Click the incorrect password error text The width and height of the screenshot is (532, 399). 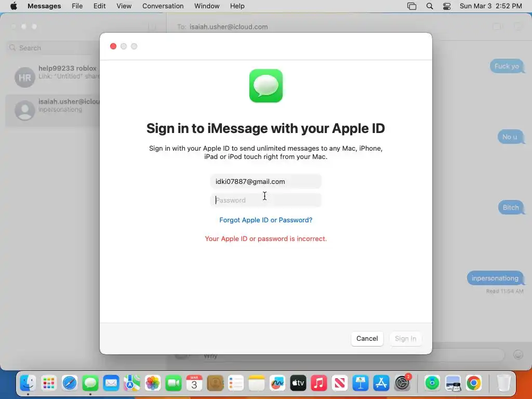click(265, 238)
